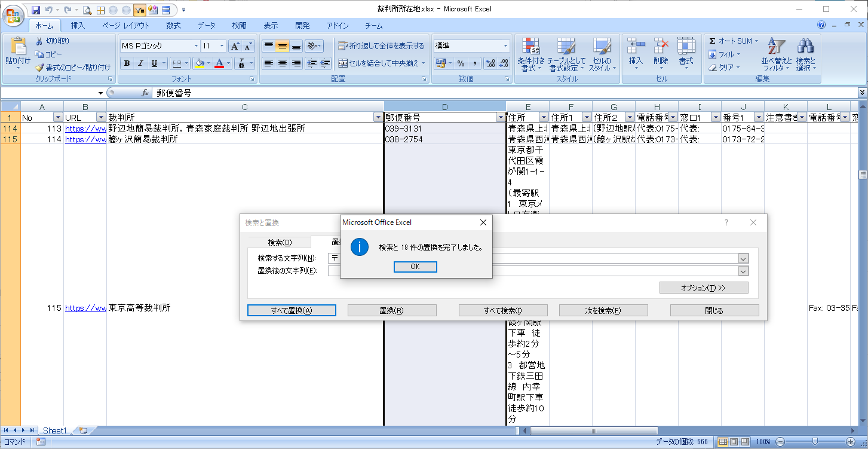The image size is (868, 449).
Task: Decrease font size with the small A icon
Action: pos(249,46)
